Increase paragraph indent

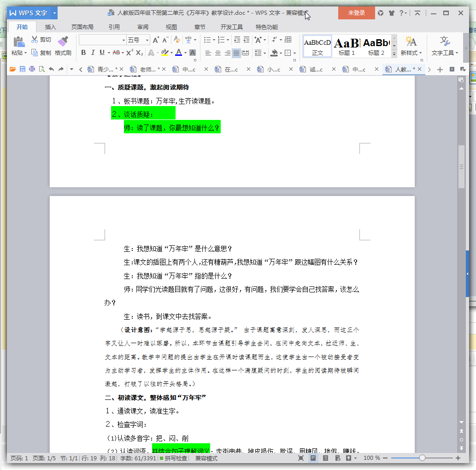pyautogui.click(x=247, y=40)
